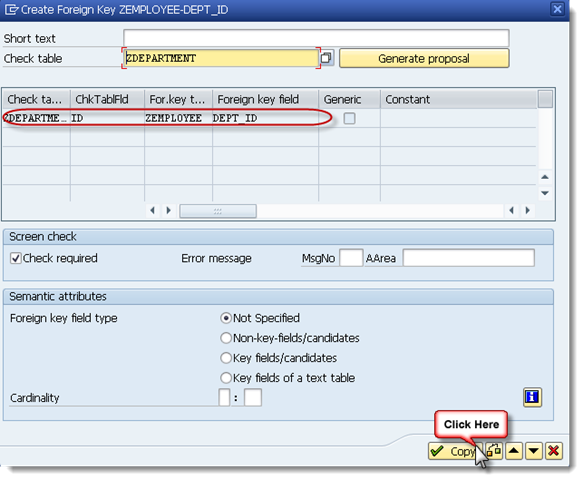
Task: Click the next foreign key down arrow
Action: click(x=534, y=451)
